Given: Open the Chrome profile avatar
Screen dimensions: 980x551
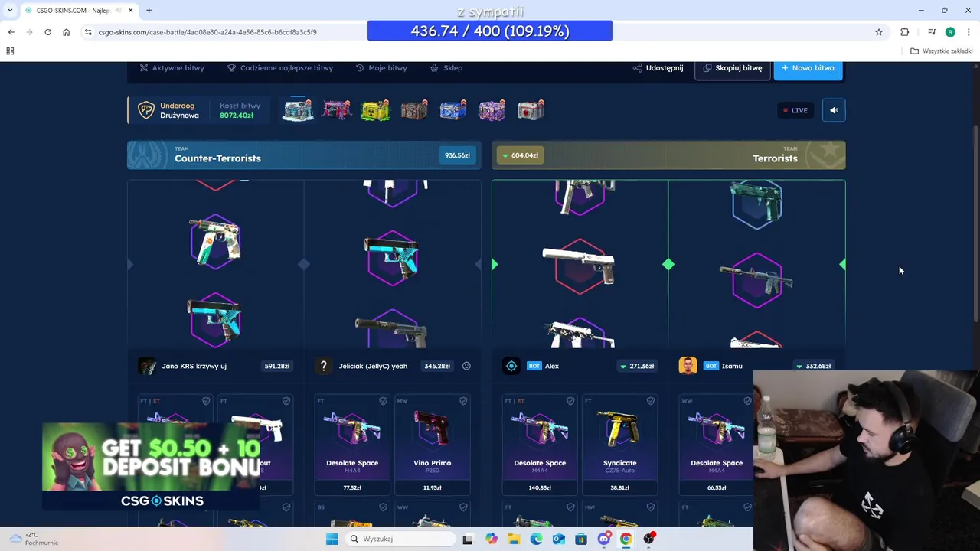Looking at the screenshot, I should 950,32.
